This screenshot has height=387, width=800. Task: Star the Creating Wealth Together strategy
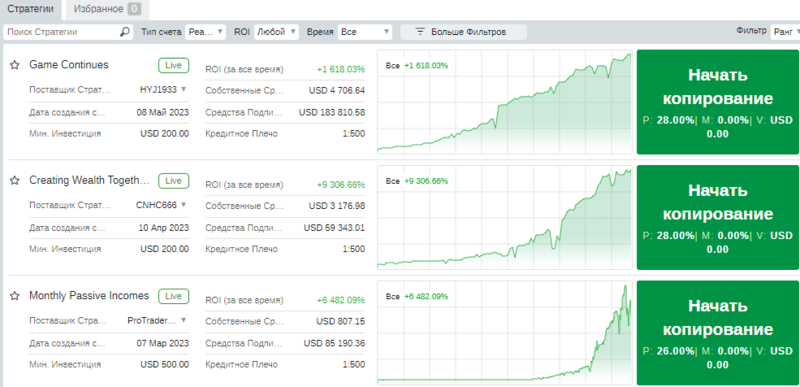pyautogui.click(x=15, y=180)
